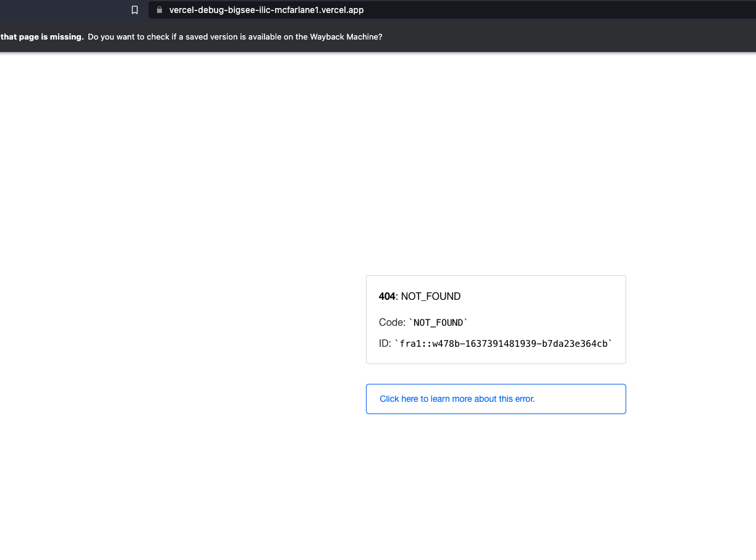This screenshot has width=756, height=560.
Task: Click the padlock security icon in the address bar
Action: pyautogui.click(x=159, y=10)
